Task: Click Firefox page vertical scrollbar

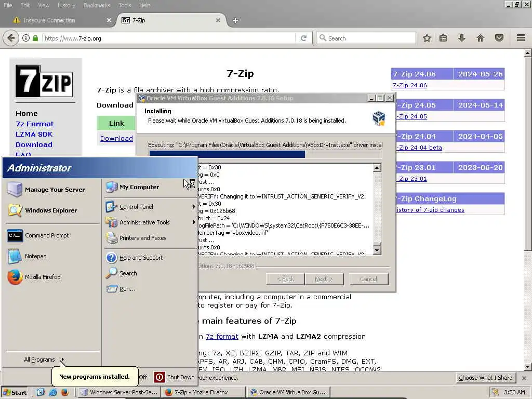Action: (527, 209)
